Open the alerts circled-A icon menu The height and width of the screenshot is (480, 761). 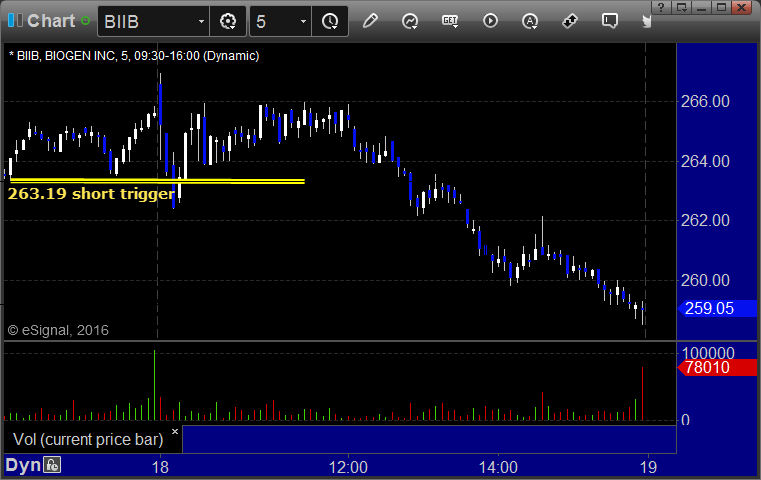point(529,21)
